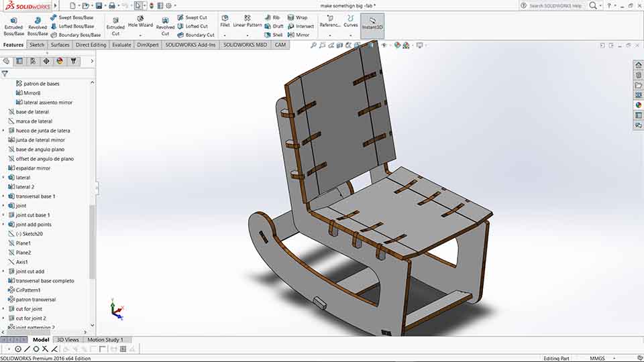Select the Extruded Boss/Base tool
This screenshot has height=362, width=644.
click(13, 26)
